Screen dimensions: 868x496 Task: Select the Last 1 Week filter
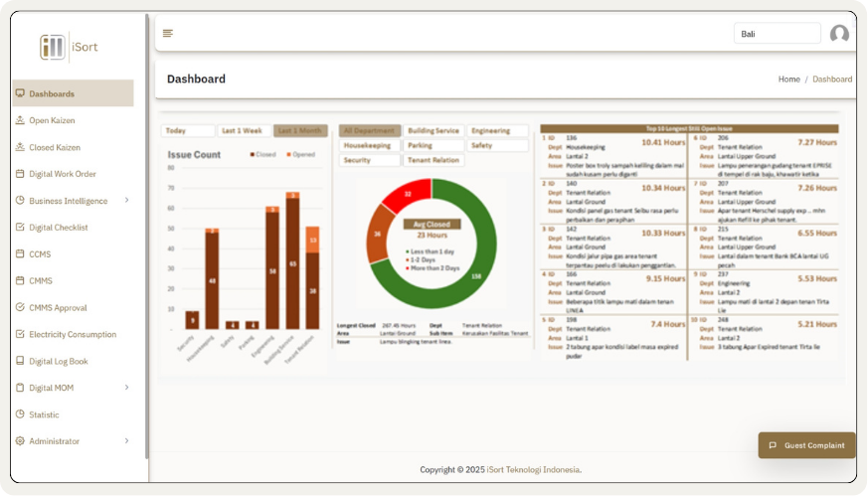[243, 131]
